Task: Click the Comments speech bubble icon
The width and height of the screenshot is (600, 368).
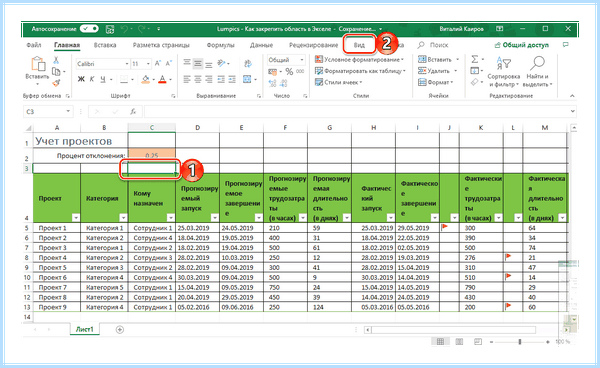Action: pyautogui.click(x=566, y=45)
